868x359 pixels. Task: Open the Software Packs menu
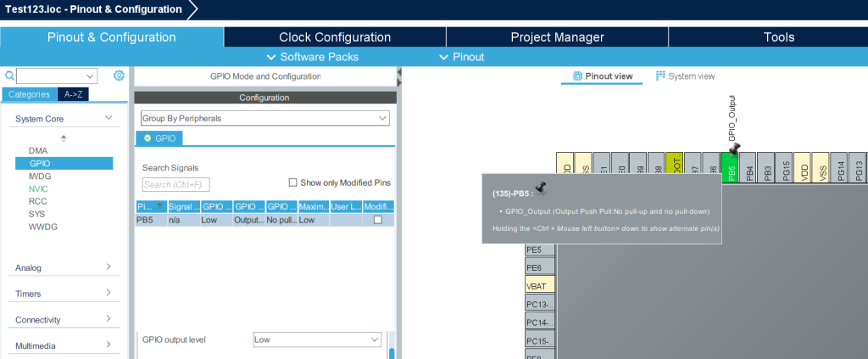pyautogui.click(x=312, y=57)
